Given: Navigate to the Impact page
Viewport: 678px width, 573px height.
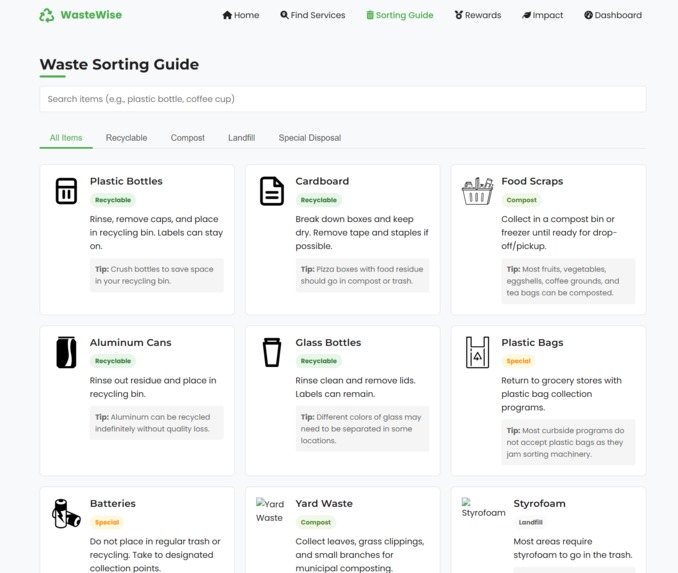Looking at the screenshot, I should tap(542, 15).
